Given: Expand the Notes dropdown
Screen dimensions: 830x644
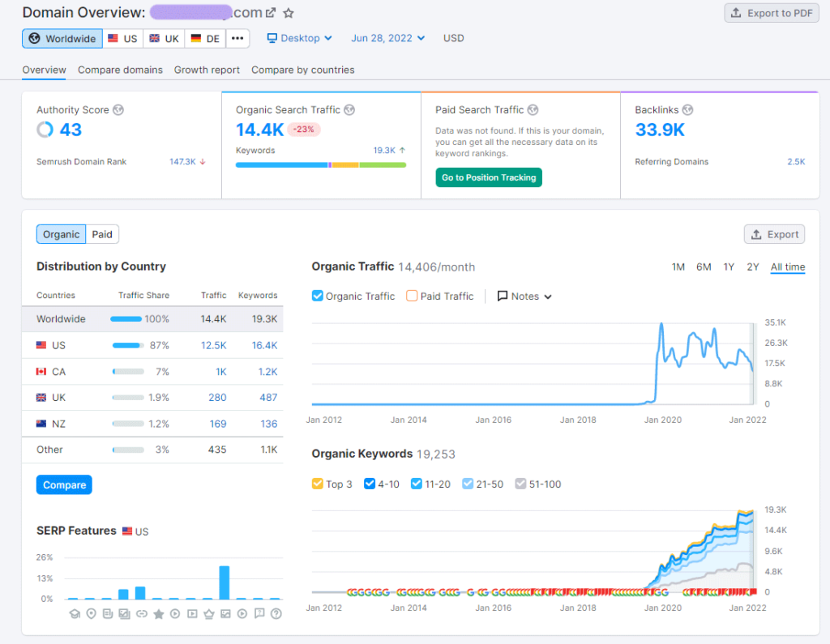Looking at the screenshot, I should pos(523,296).
